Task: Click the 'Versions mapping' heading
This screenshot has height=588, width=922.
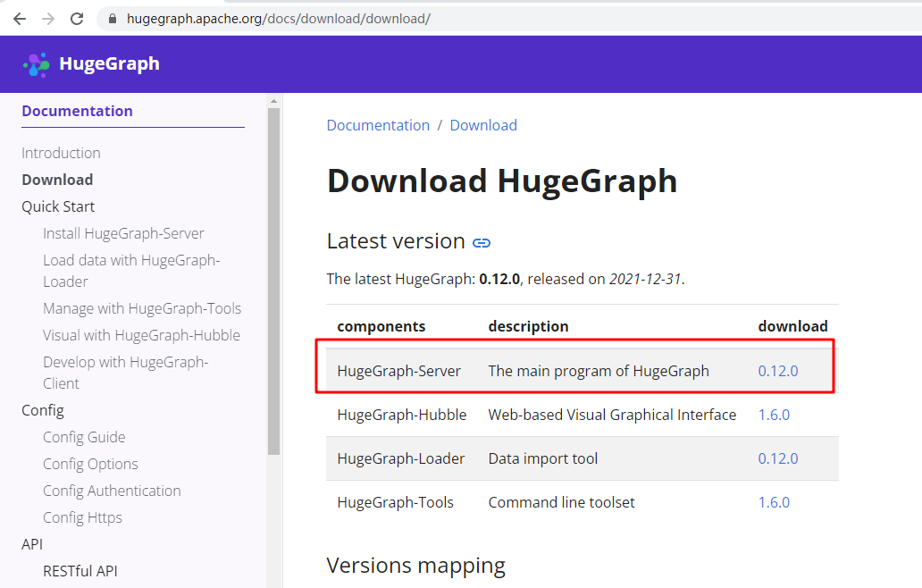Action: [x=415, y=566]
